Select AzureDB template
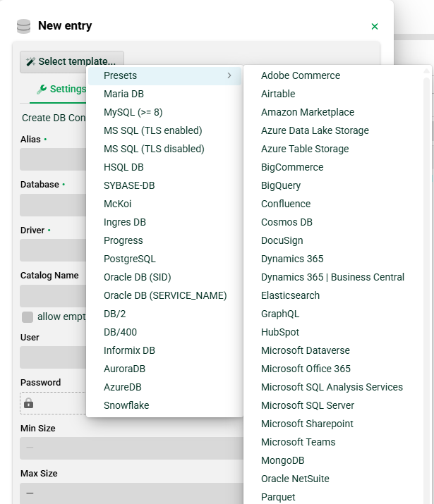This screenshot has height=504, width=434. 164,387
